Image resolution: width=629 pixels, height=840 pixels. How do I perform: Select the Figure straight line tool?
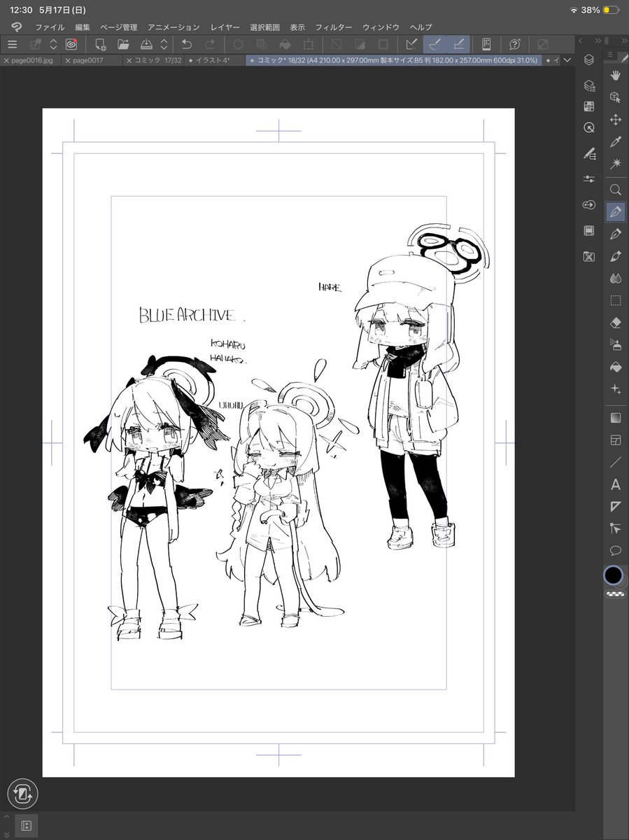pyautogui.click(x=616, y=462)
